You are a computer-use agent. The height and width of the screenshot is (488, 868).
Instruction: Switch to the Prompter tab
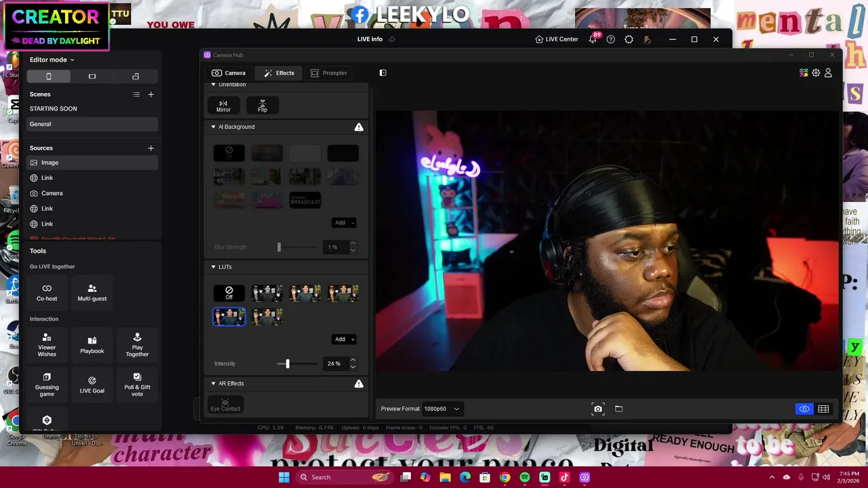point(329,73)
